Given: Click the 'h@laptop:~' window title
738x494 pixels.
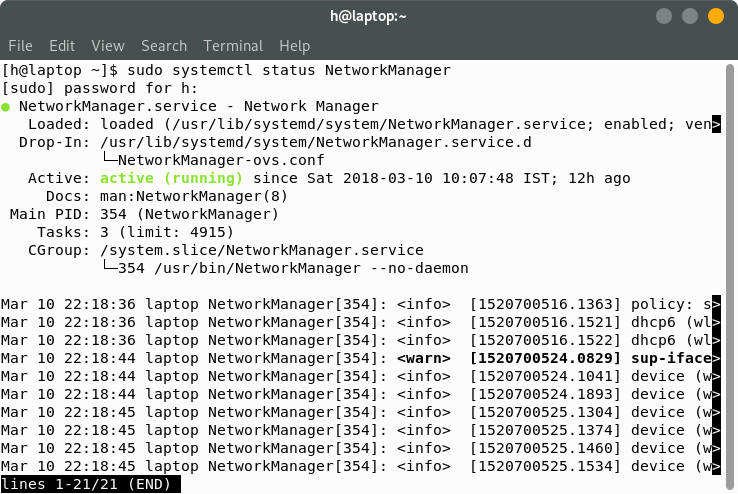Looking at the screenshot, I should click(368, 16).
